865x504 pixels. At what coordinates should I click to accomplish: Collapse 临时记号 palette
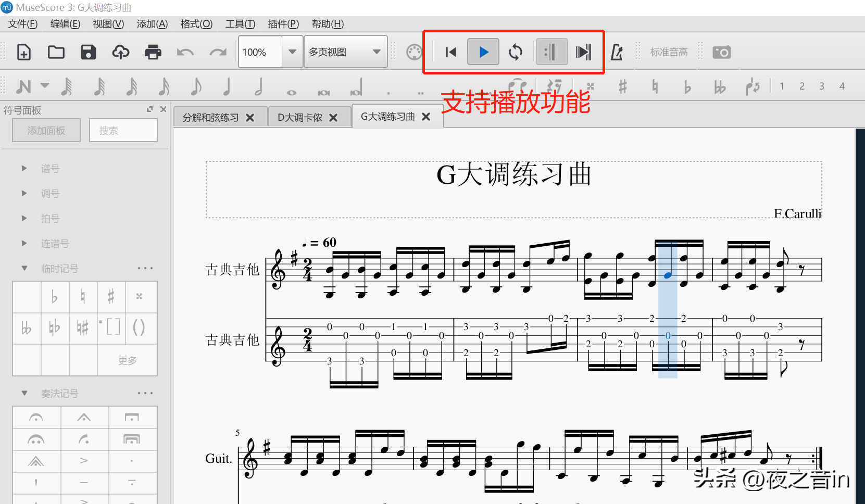point(24,268)
